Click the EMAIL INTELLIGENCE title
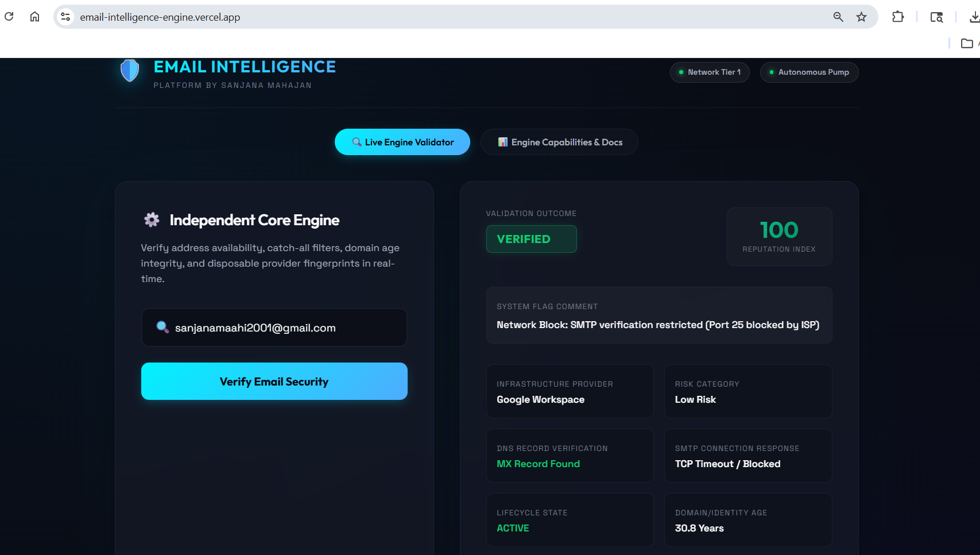This screenshot has height=555, width=980. [245, 67]
